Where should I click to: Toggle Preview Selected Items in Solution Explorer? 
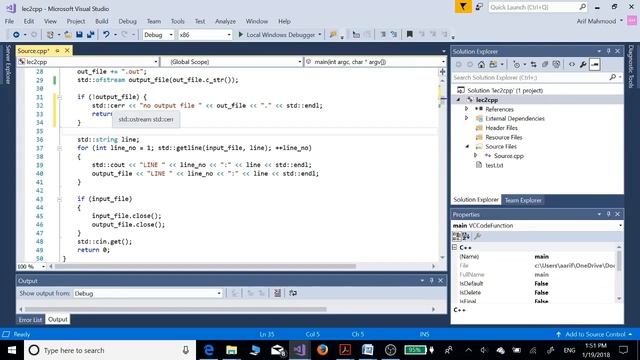pos(595,64)
